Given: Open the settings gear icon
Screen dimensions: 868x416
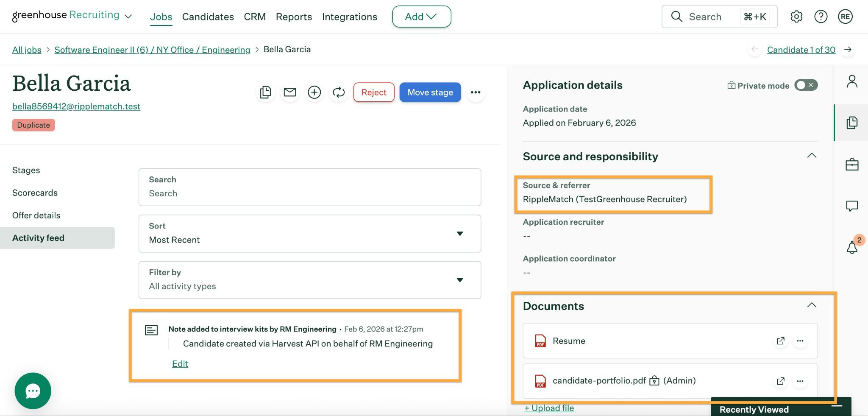Looking at the screenshot, I should point(796,17).
